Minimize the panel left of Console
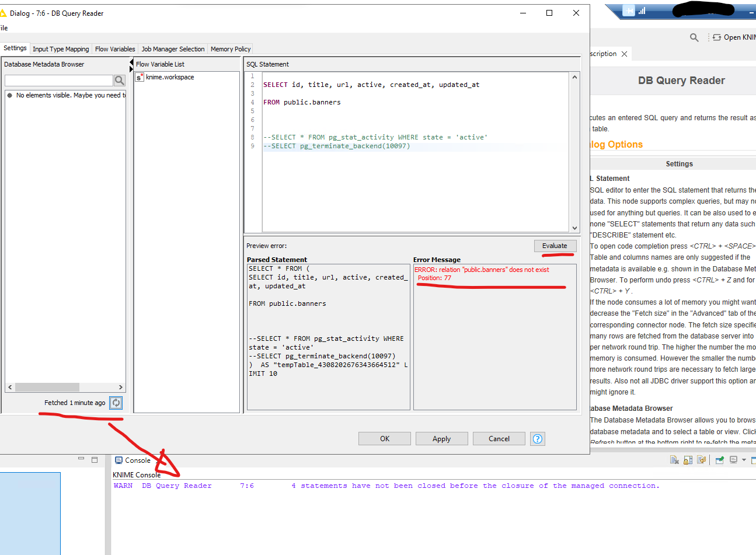The height and width of the screenshot is (555, 756). coord(81,459)
